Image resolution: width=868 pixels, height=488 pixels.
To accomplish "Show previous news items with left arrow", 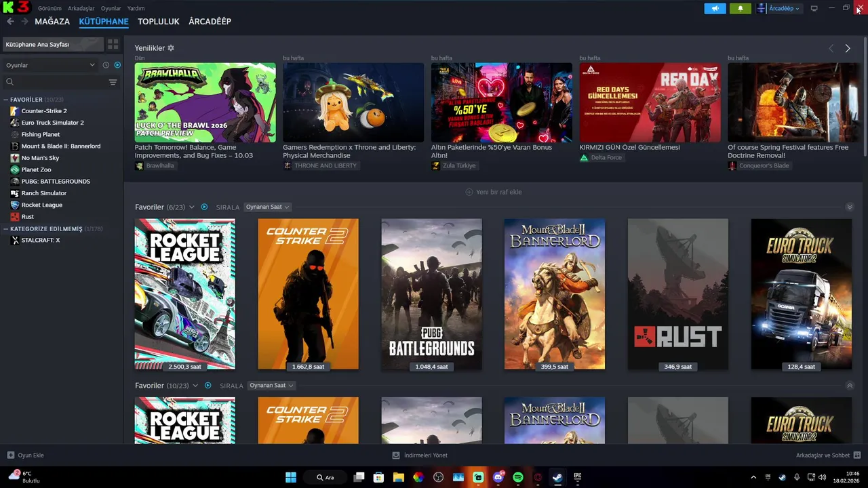I will [831, 48].
